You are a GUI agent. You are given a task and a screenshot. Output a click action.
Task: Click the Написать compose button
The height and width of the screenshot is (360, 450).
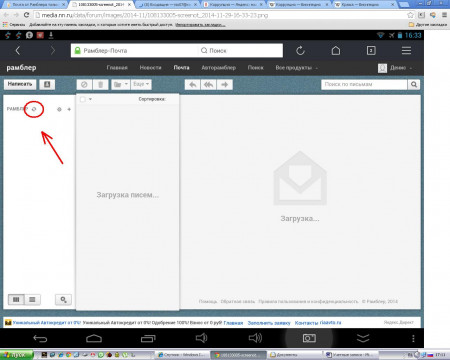20,84
